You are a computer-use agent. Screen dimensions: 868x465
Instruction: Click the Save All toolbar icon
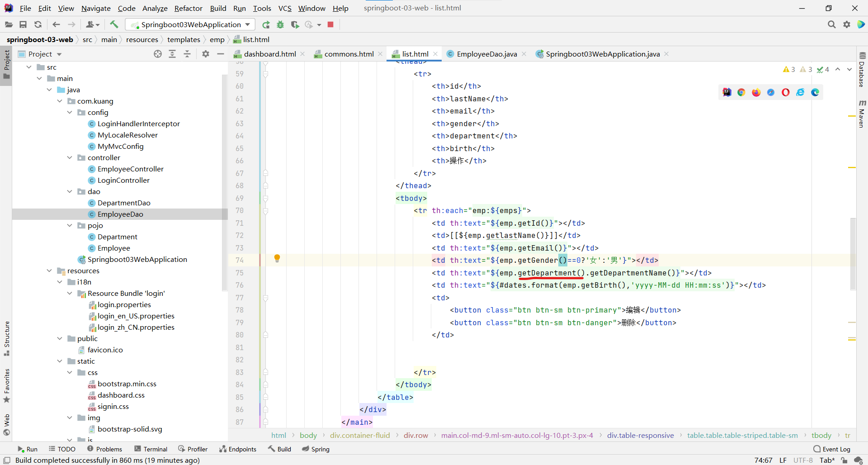click(x=23, y=24)
